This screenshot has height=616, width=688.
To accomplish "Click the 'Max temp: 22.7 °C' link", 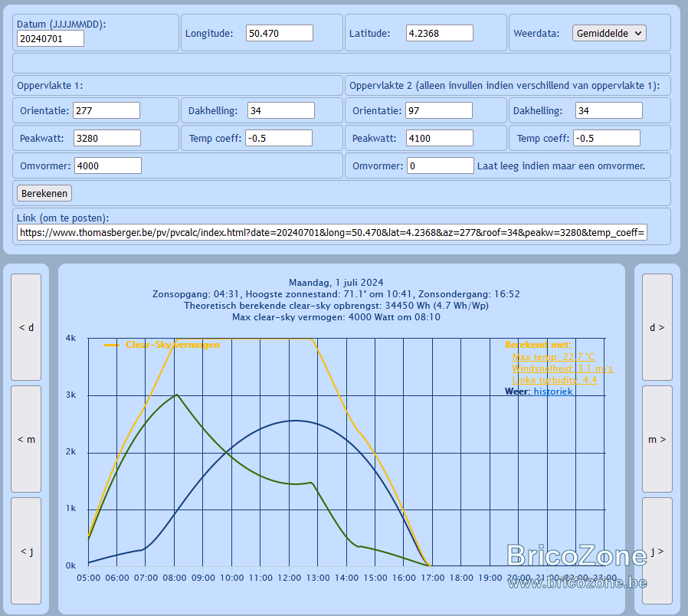I will tap(553, 357).
